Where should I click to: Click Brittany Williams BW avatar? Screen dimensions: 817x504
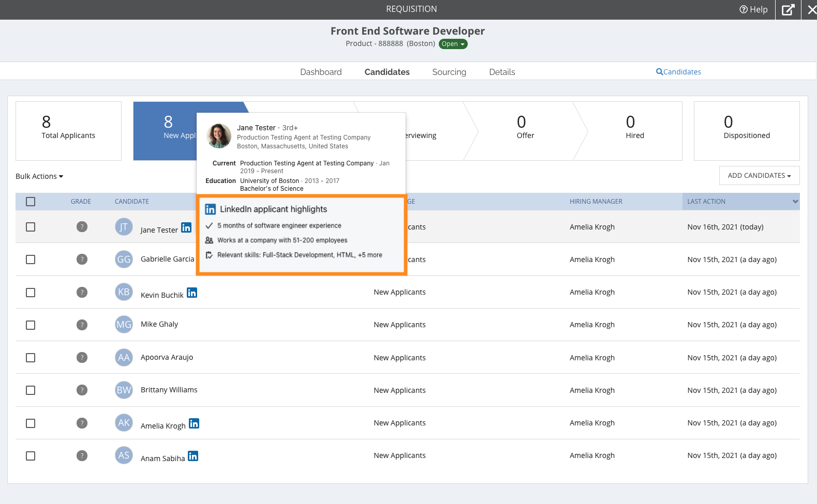124,390
